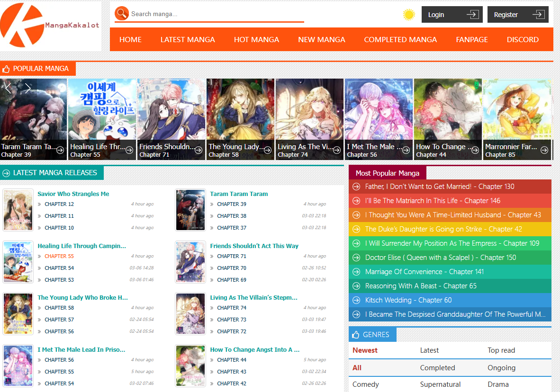This screenshot has width=560, height=392.
Task: Open Chapter 55 of Healing Life Through Camping
Action: click(59, 256)
